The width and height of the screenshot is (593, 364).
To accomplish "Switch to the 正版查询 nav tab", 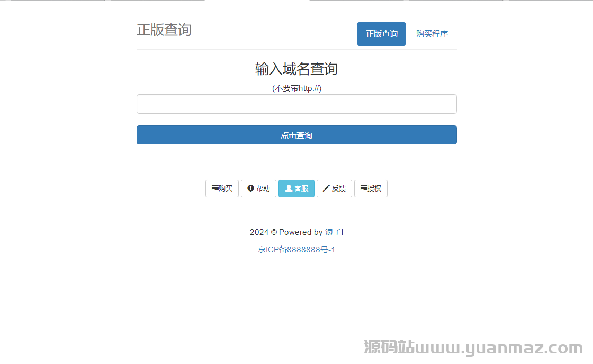I will [x=381, y=34].
